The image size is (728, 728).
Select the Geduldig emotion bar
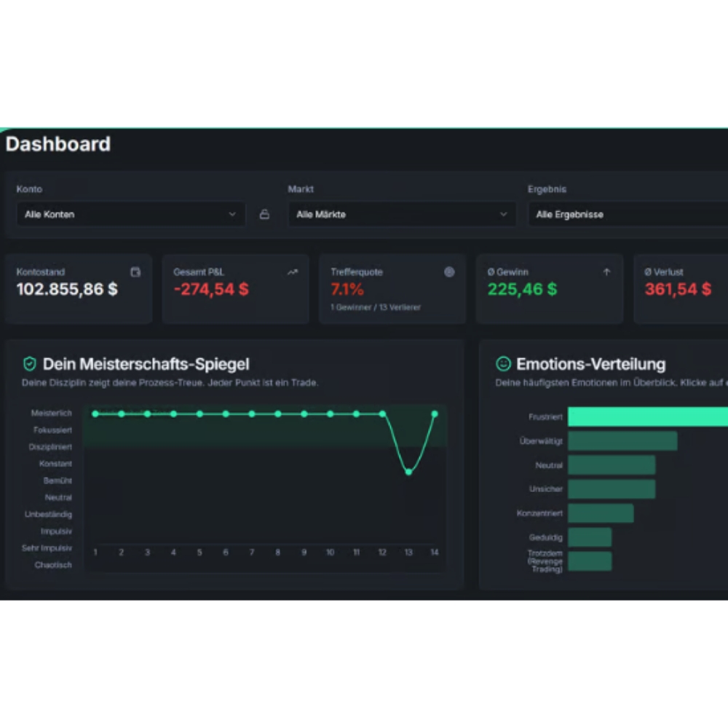click(x=589, y=537)
